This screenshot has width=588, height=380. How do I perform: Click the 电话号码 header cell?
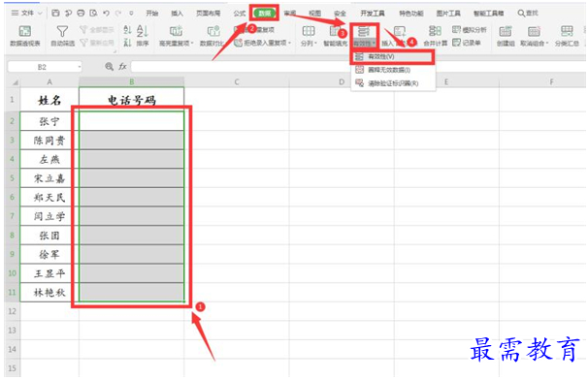pos(132,100)
